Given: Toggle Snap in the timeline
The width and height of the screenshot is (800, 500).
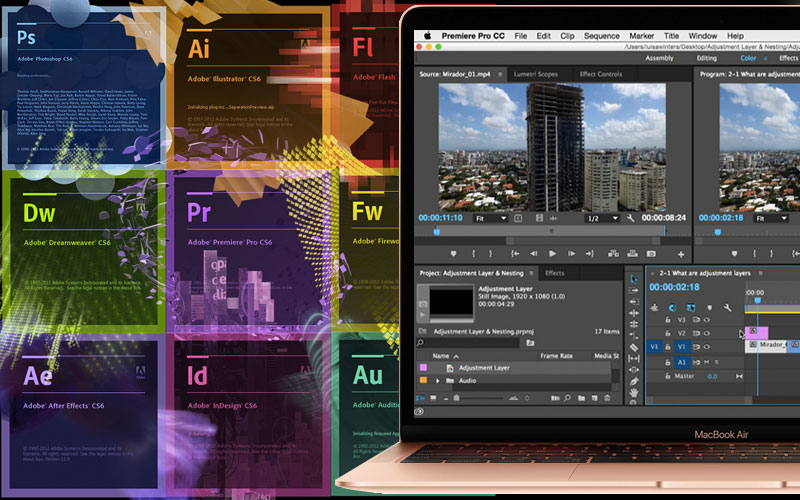Looking at the screenshot, I should tap(672, 308).
